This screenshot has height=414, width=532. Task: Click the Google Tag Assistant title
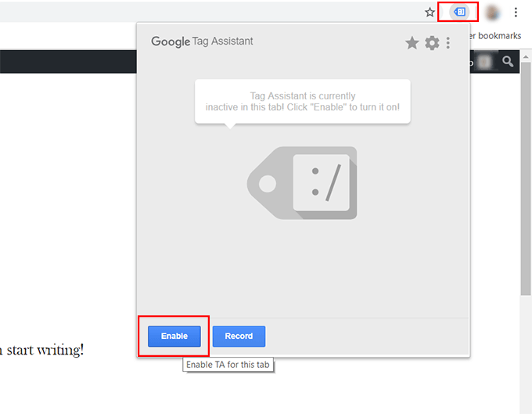click(202, 41)
